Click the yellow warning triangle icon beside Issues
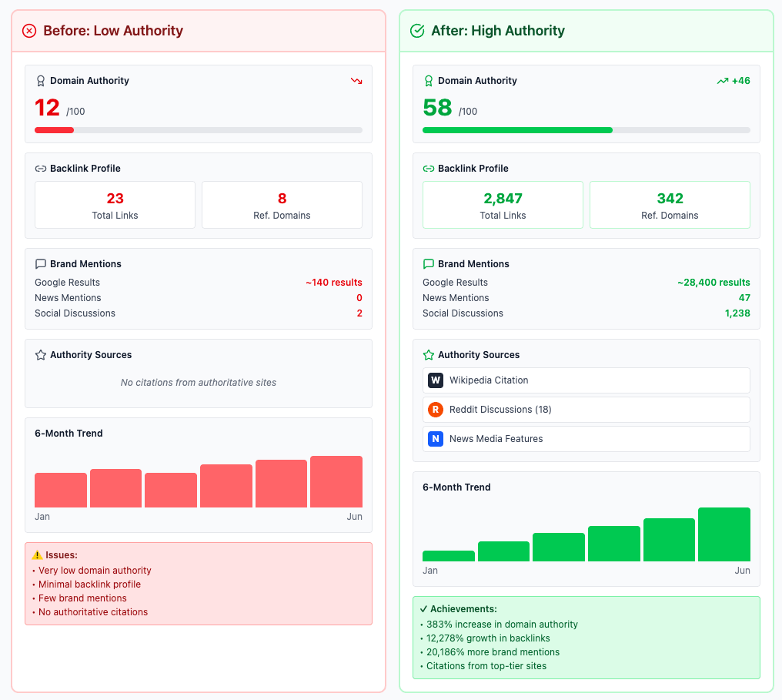Screen dimensions: 782x700 (37, 554)
